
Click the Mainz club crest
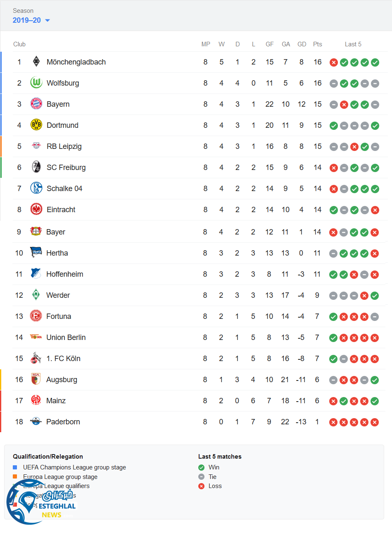36,400
